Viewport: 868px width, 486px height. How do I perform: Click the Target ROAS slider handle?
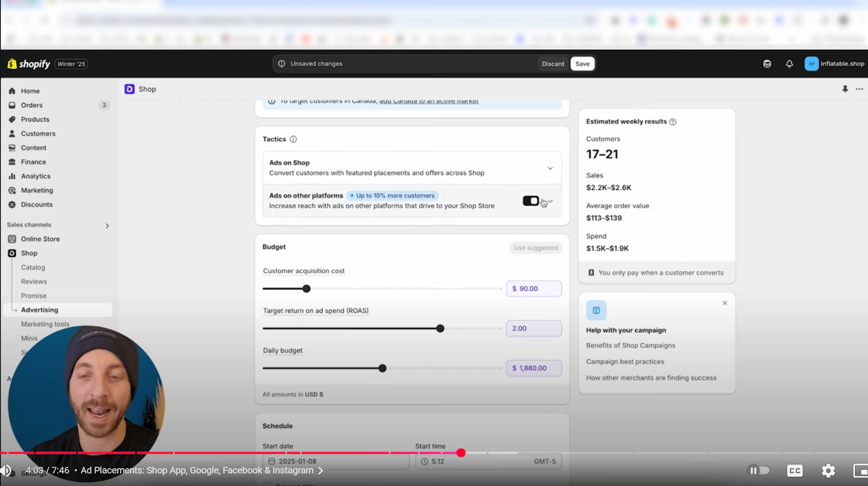tap(441, 329)
